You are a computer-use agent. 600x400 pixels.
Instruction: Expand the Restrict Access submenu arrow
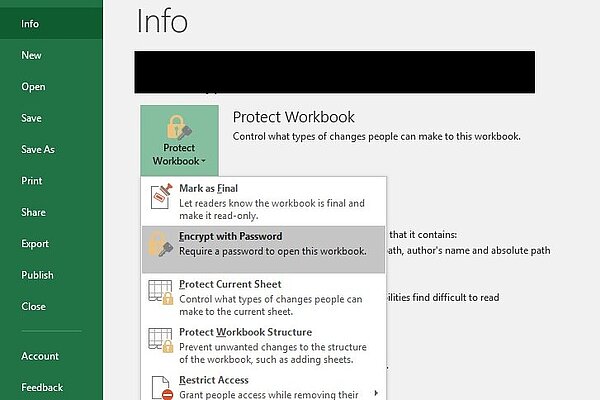pos(376,393)
